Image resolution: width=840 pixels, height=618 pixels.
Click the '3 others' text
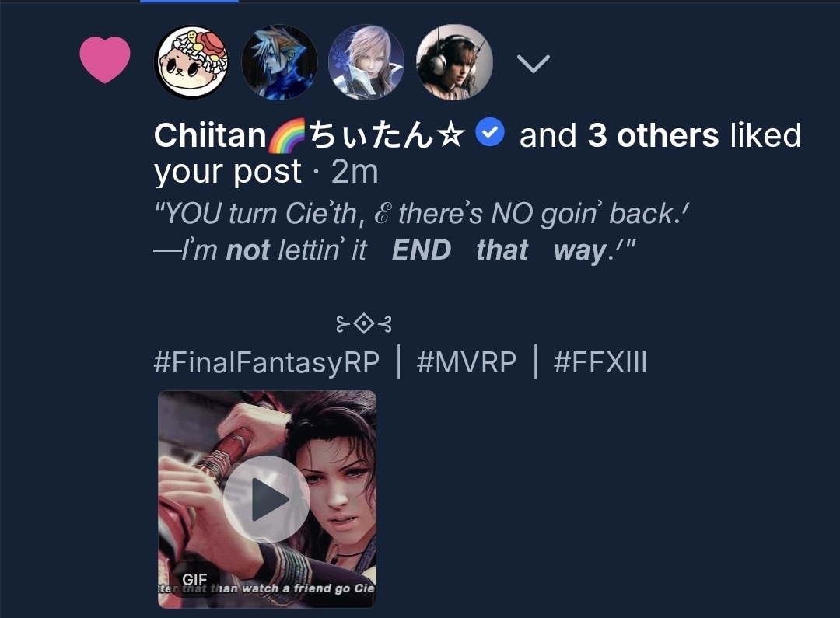(653, 135)
